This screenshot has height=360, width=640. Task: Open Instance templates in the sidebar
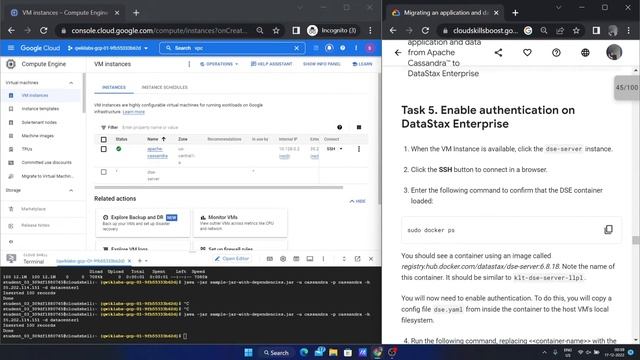point(41,109)
